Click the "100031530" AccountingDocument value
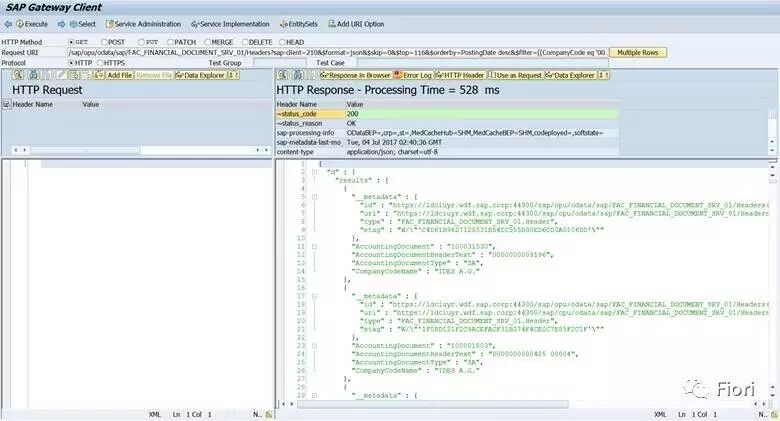 471,247
